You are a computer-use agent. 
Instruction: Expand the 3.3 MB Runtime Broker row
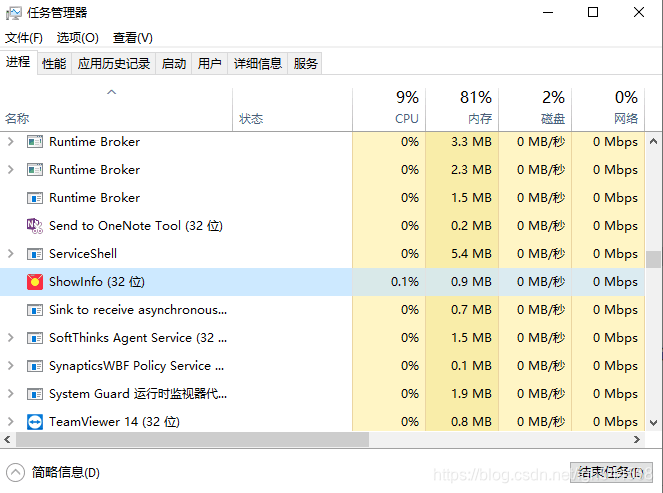tap(11, 142)
